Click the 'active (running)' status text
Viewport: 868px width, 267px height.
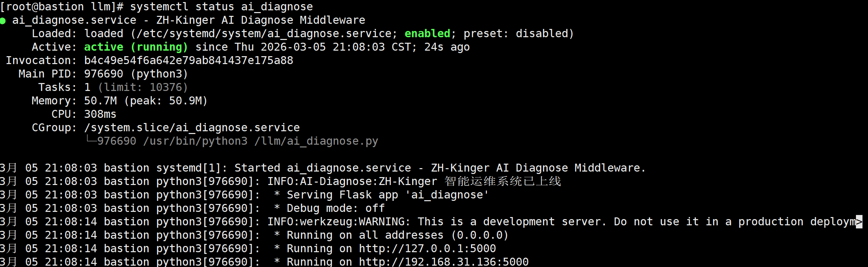pyautogui.click(x=136, y=47)
